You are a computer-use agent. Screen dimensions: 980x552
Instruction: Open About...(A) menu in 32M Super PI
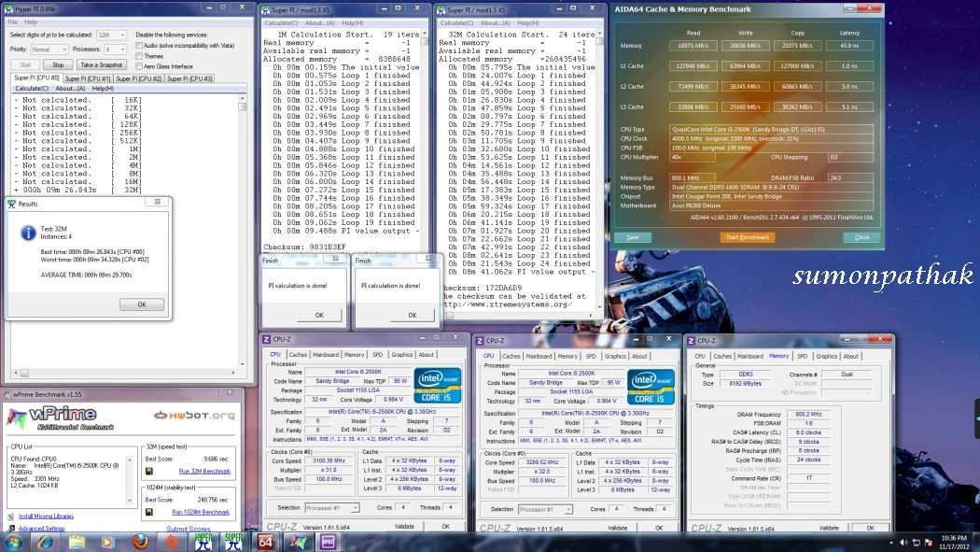495,23
